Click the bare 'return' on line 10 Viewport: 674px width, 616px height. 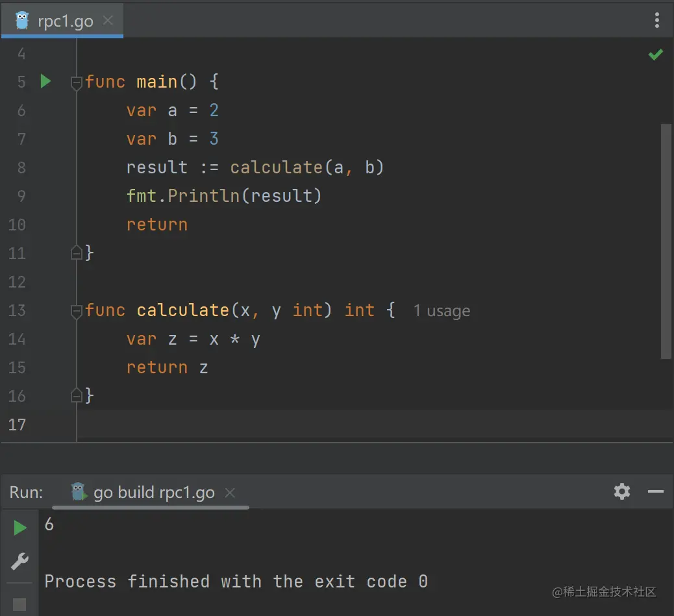(157, 225)
